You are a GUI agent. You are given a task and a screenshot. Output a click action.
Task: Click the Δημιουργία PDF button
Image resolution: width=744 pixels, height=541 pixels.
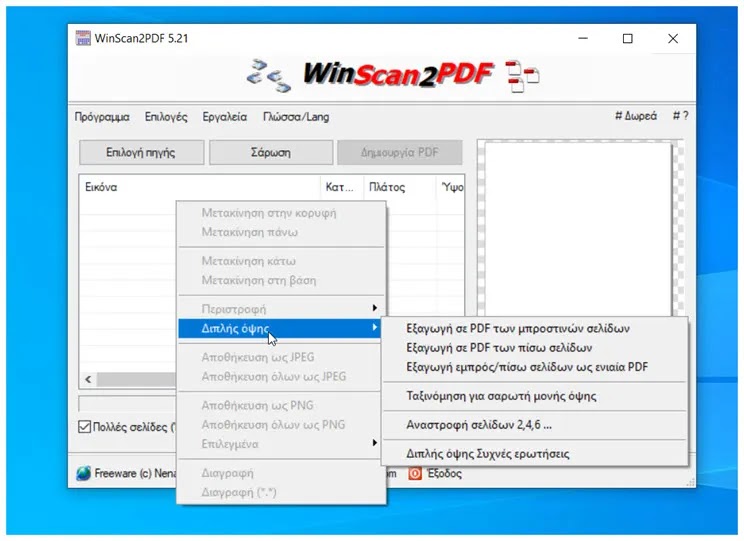(400, 152)
